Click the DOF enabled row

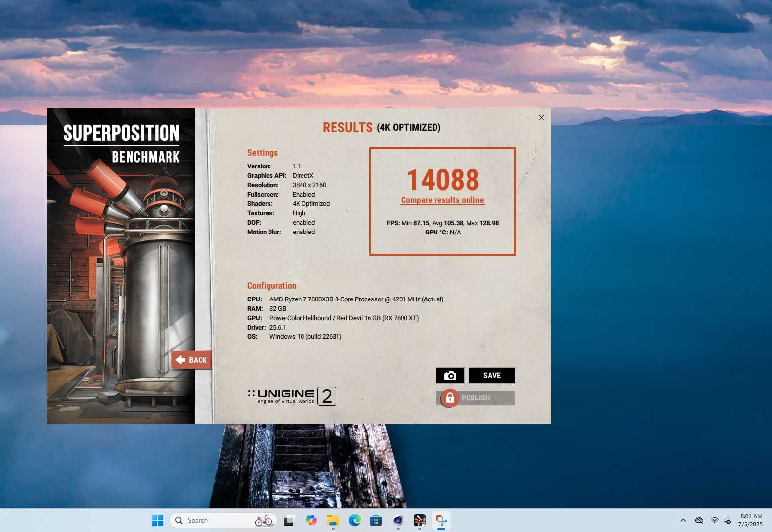coord(281,223)
